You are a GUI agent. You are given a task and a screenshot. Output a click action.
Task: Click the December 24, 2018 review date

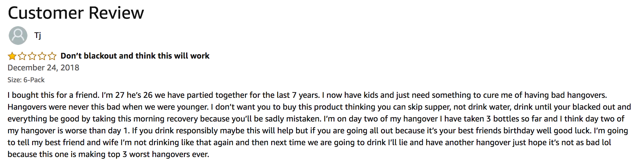pos(43,68)
